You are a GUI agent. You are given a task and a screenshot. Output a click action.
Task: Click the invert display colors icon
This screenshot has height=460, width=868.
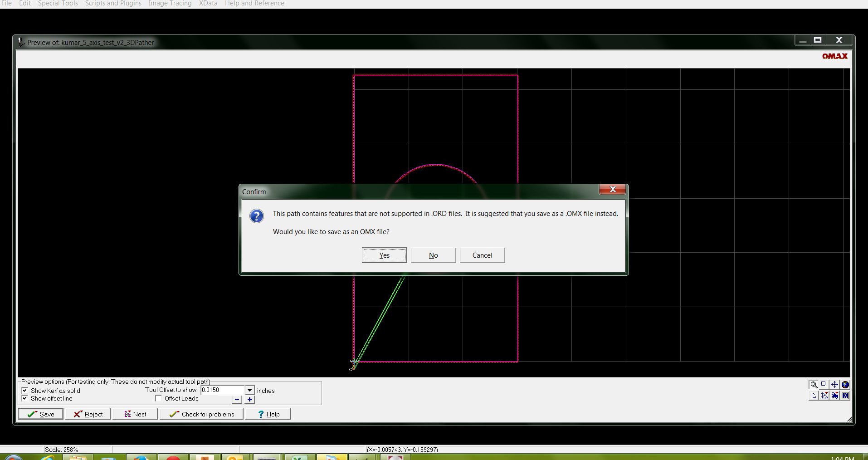point(845,396)
